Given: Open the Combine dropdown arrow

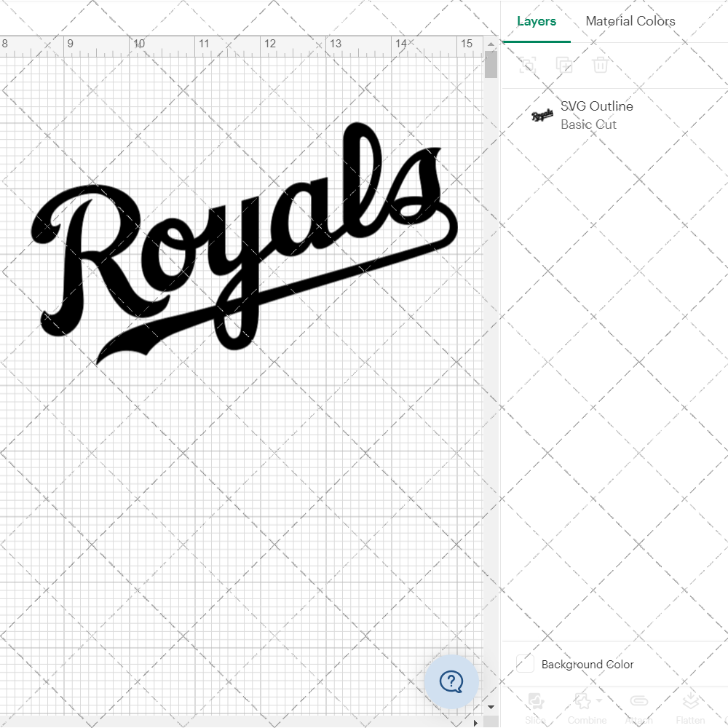Looking at the screenshot, I should point(599,700).
